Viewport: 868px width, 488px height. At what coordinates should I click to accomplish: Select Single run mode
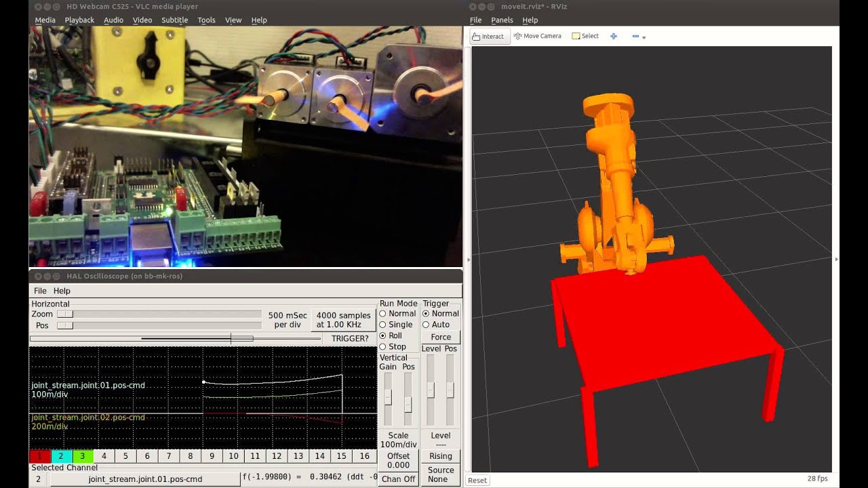click(x=396, y=325)
